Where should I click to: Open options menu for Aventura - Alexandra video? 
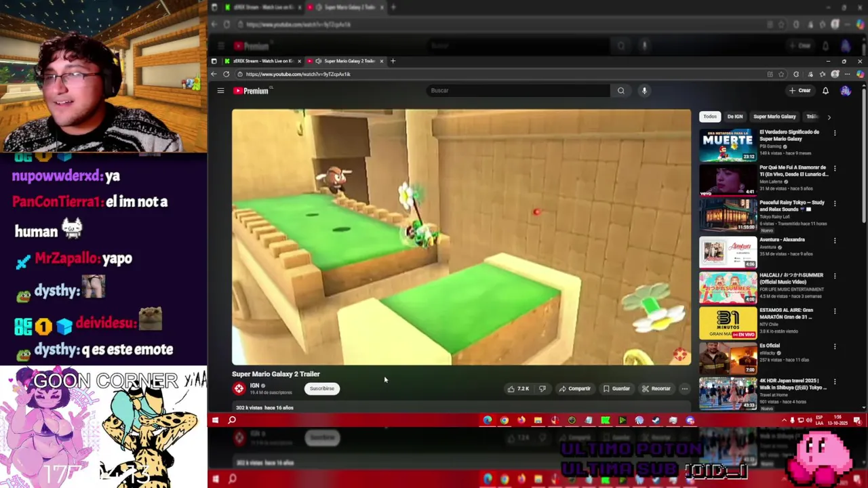(835, 240)
